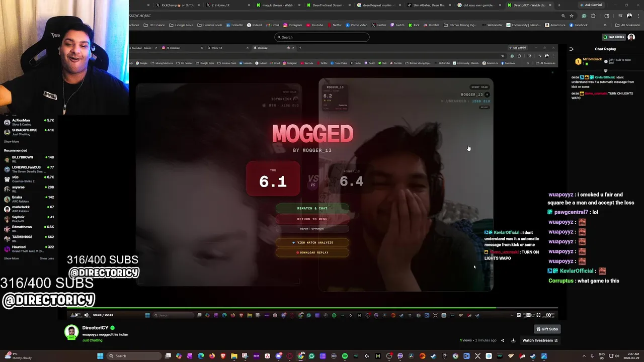
Task: Toggle picture-in-picture on clip player
Action: (519, 315)
